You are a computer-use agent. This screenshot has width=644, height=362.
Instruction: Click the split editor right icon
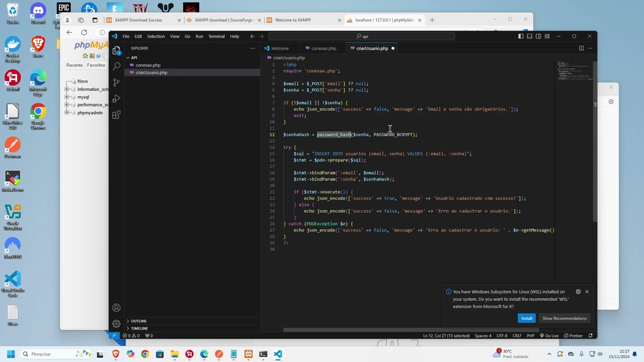581,48
